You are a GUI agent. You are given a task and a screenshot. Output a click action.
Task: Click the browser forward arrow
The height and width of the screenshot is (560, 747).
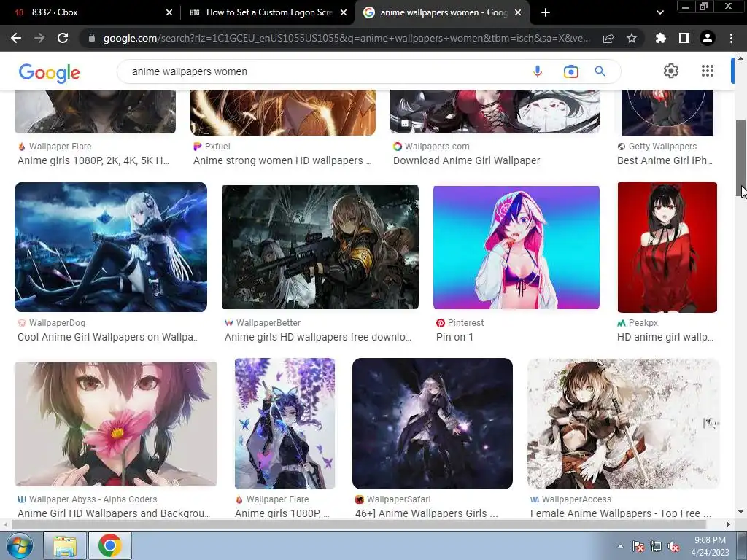pos(39,38)
